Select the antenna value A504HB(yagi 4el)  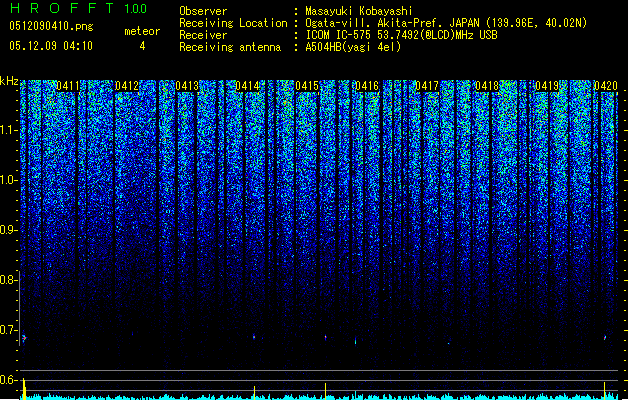(353, 47)
